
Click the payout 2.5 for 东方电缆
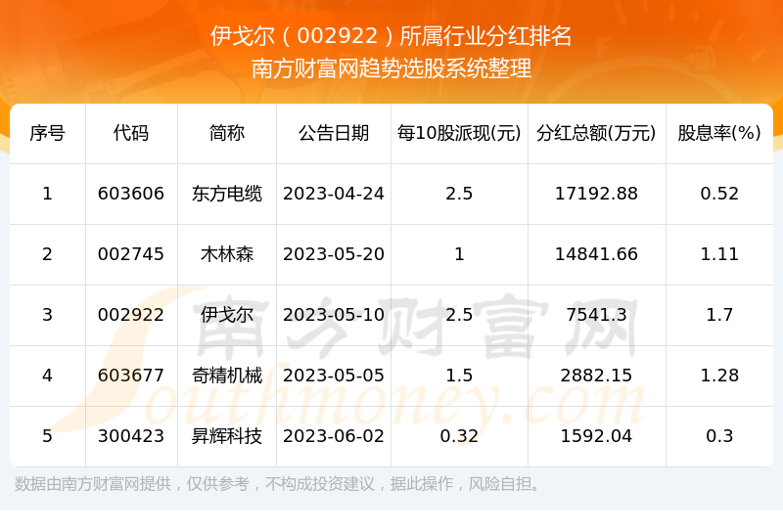coord(459,194)
